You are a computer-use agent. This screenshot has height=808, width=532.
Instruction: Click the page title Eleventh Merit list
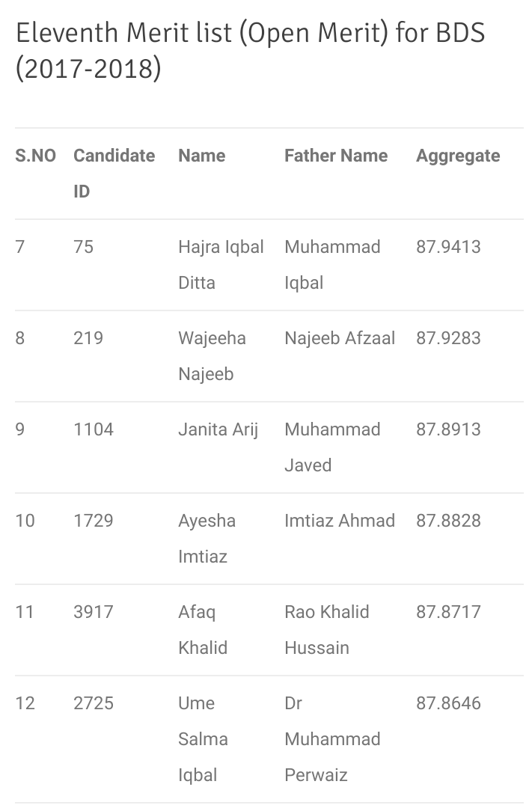(250, 50)
